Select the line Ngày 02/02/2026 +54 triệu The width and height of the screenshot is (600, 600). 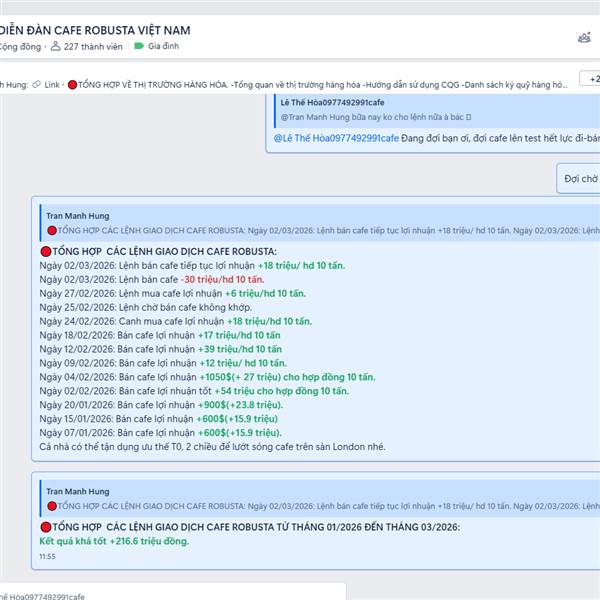(194, 391)
